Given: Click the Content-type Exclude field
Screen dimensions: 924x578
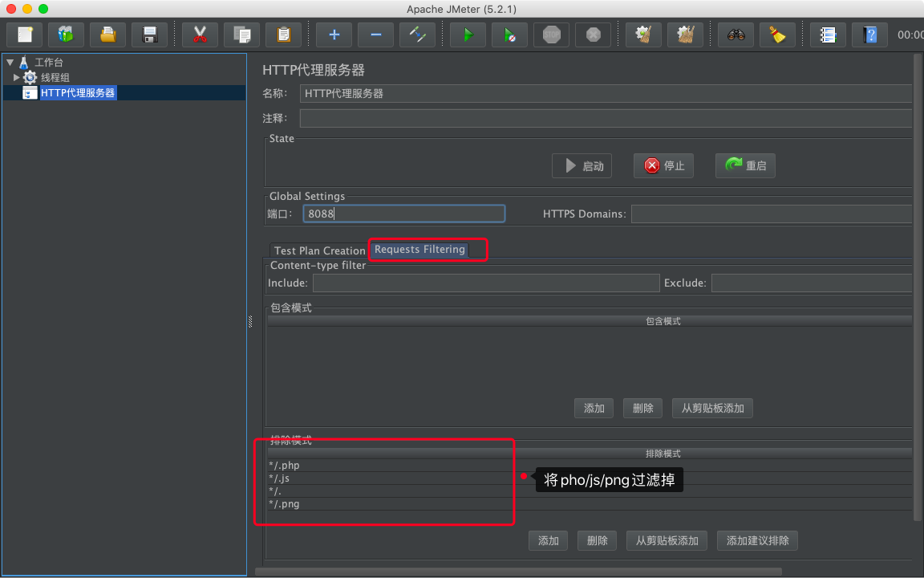Looking at the screenshot, I should click(812, 283).
